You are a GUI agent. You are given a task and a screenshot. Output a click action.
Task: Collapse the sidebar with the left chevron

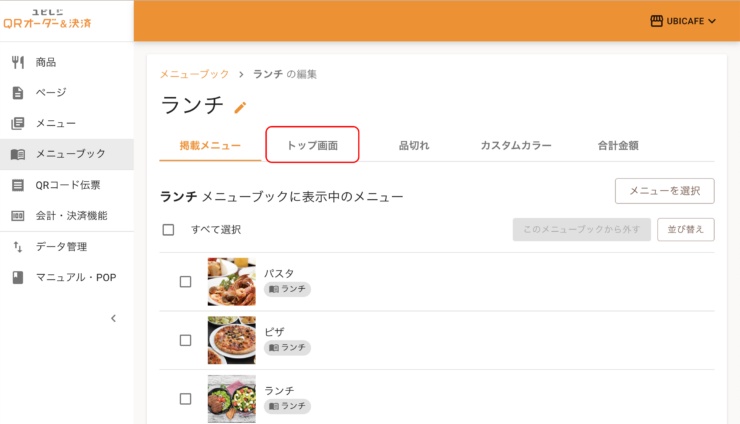click(113, 318)
